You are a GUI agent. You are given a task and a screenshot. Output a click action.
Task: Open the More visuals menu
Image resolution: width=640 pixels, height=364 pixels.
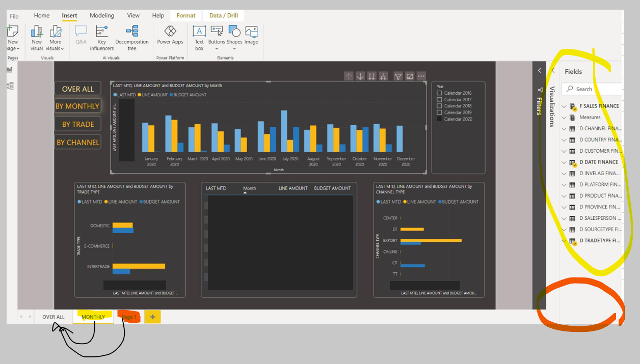55,38
